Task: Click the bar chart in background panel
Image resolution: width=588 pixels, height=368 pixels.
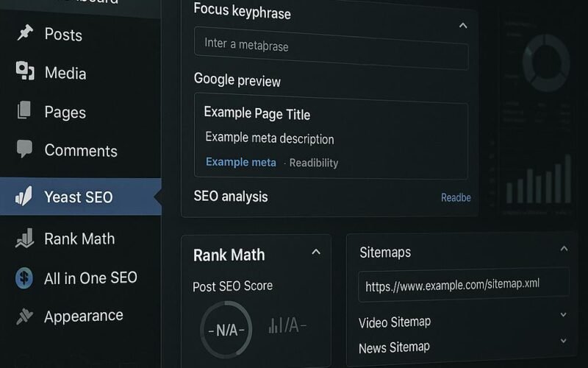Action: point(539,179)
